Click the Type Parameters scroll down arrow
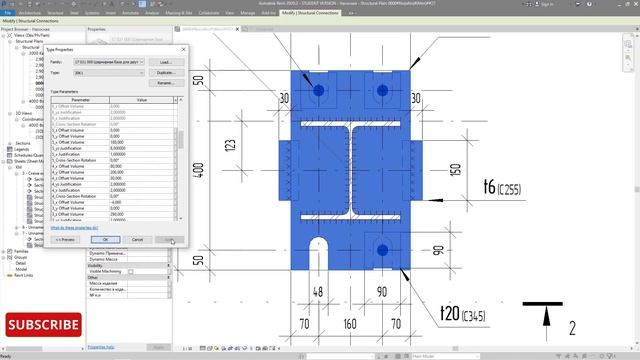Screen dimensions: 640x360 tap(180, 218)
